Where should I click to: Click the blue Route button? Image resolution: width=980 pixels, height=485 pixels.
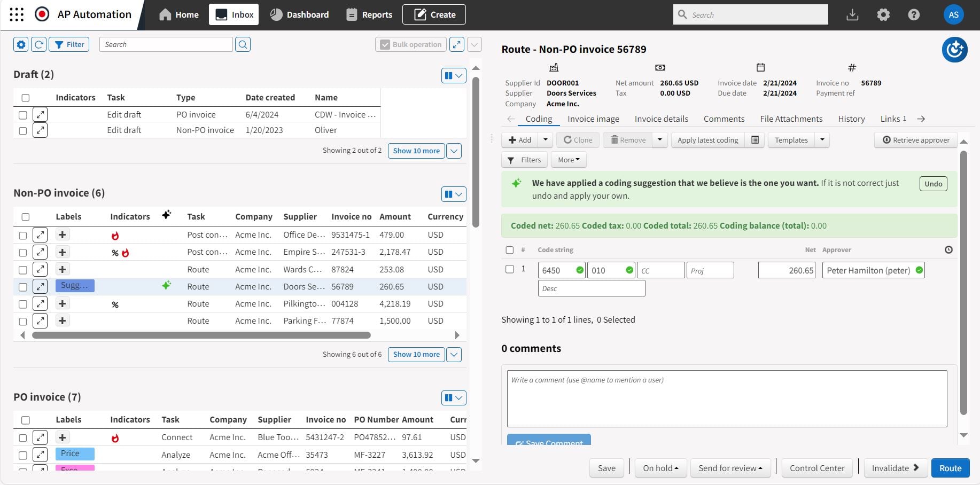point(950,468)
